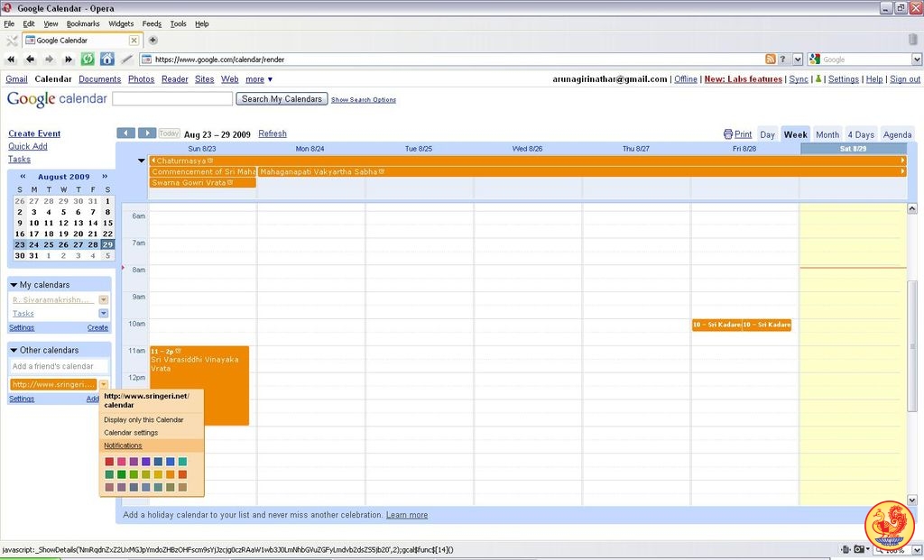Click the Search My Calendars button
The width and height of the screenshot is (924, 560).
click(x=282, y=99)
